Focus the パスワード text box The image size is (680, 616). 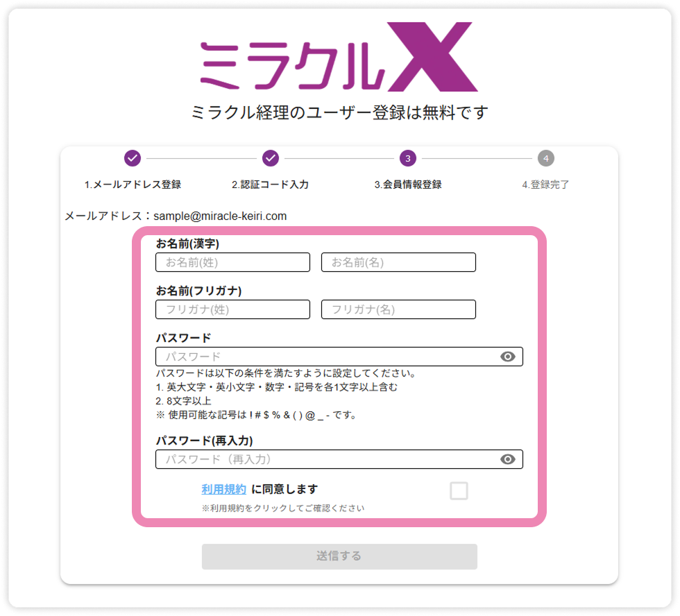click(326, 357)
